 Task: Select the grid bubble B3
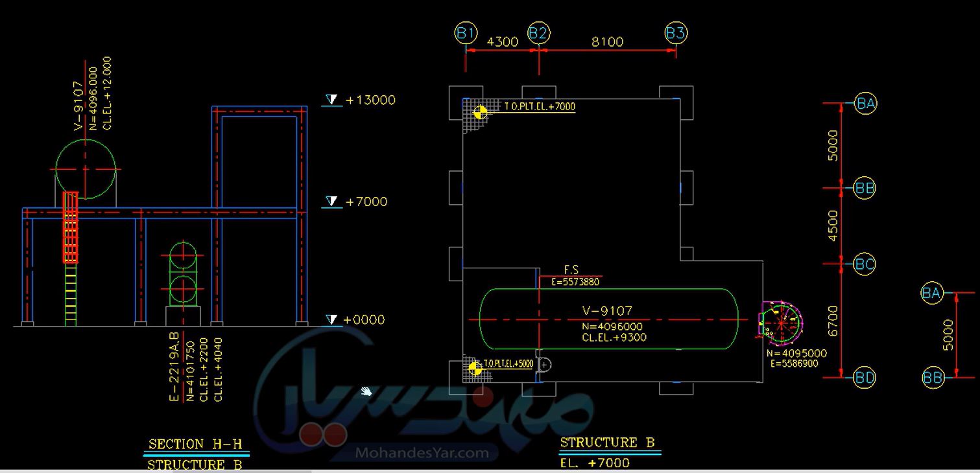pyautogui.click(x=676, y=32)
